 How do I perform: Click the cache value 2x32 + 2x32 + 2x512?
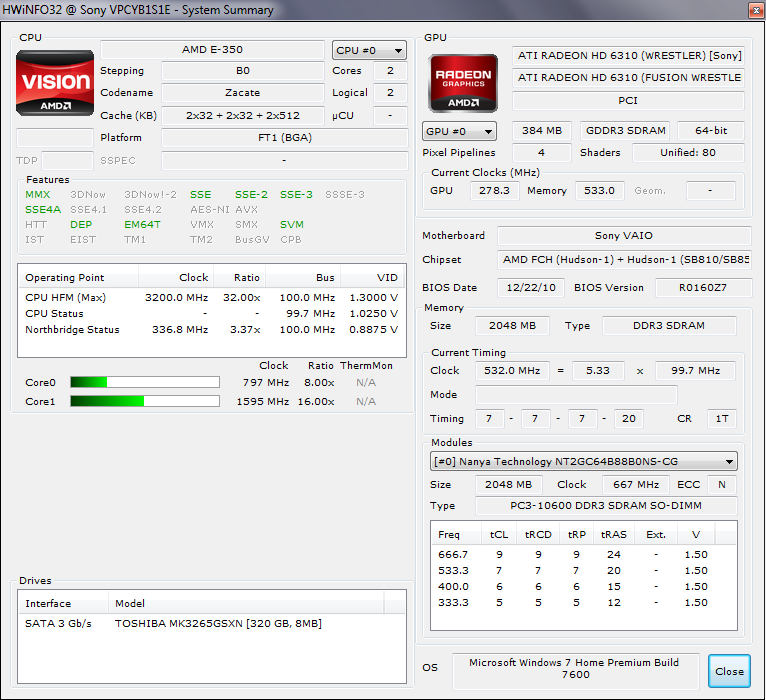click(x=243, y=115)
